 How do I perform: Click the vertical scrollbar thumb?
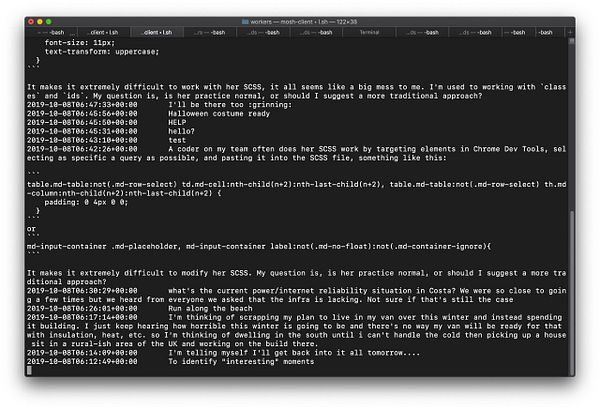[x=571, y=293]
